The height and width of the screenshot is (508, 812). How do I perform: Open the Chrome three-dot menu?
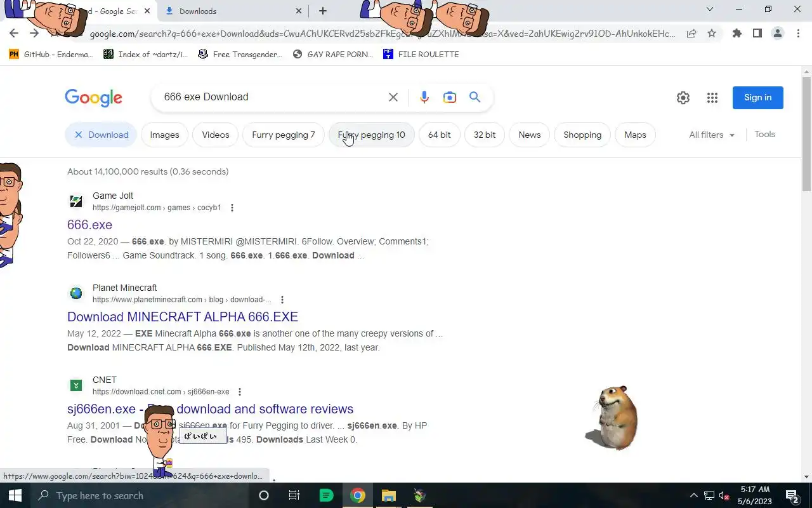(798, 34)
